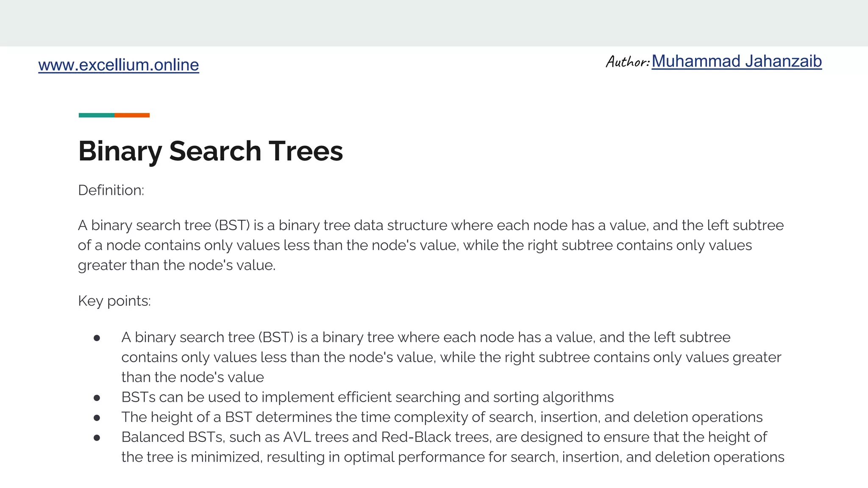Open the www.excellium.online link

click(x=119, y=65)
